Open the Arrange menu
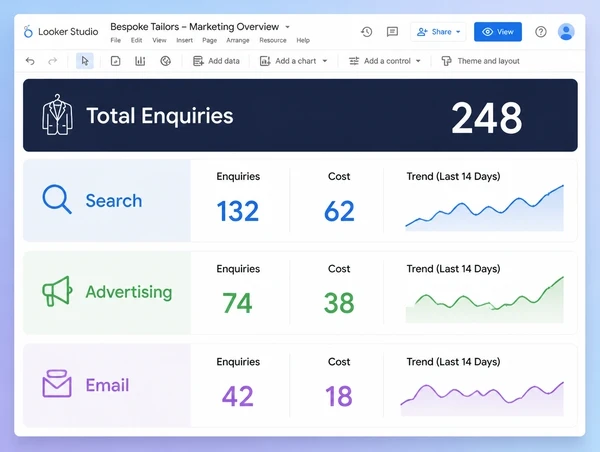Screen dimensions: 600x452 [x=238, y=40]
